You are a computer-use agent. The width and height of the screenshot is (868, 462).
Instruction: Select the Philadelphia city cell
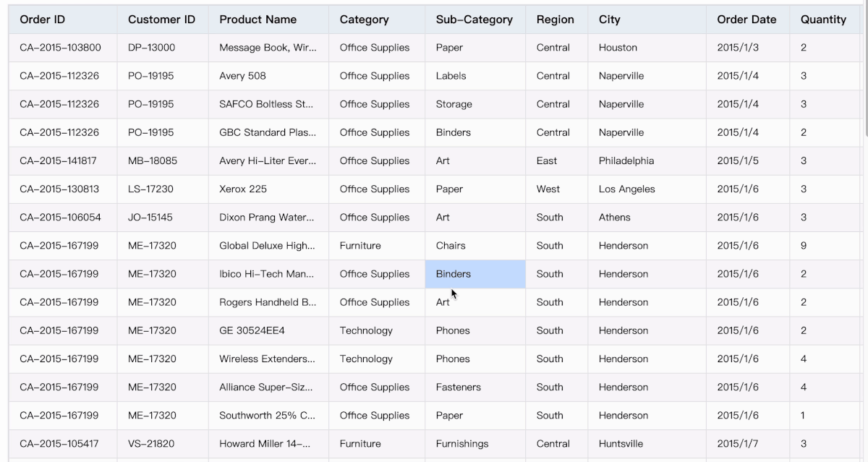(x=626, y=161)
